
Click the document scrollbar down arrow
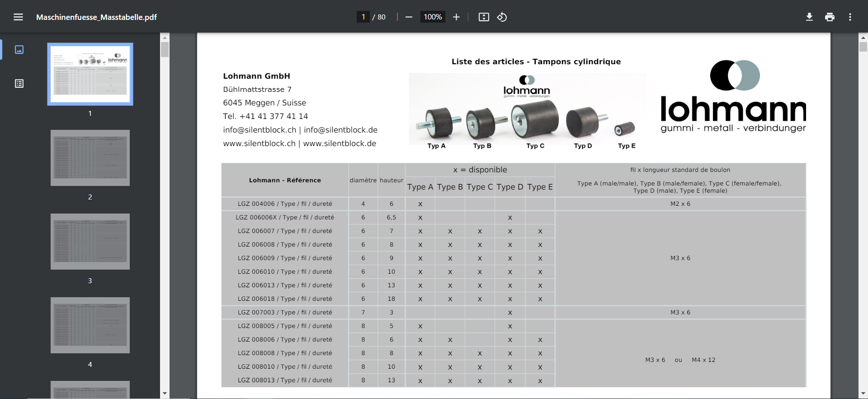863,394
